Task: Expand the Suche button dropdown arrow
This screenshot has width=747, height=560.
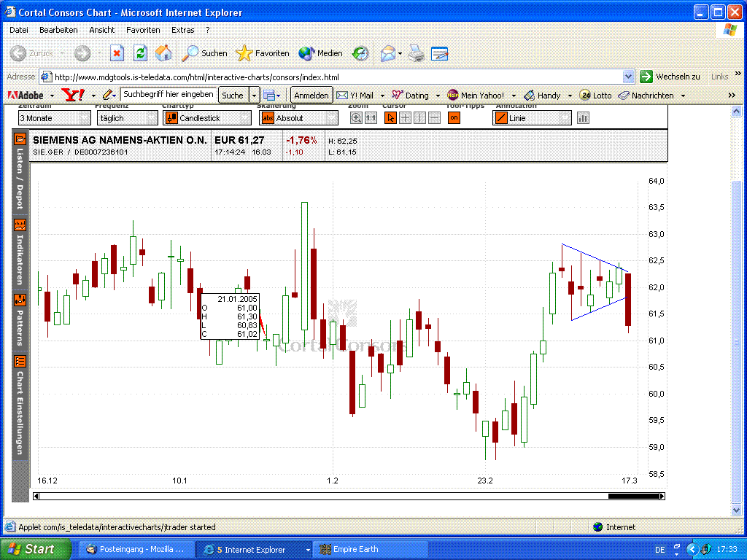Action: pos(255,96)
